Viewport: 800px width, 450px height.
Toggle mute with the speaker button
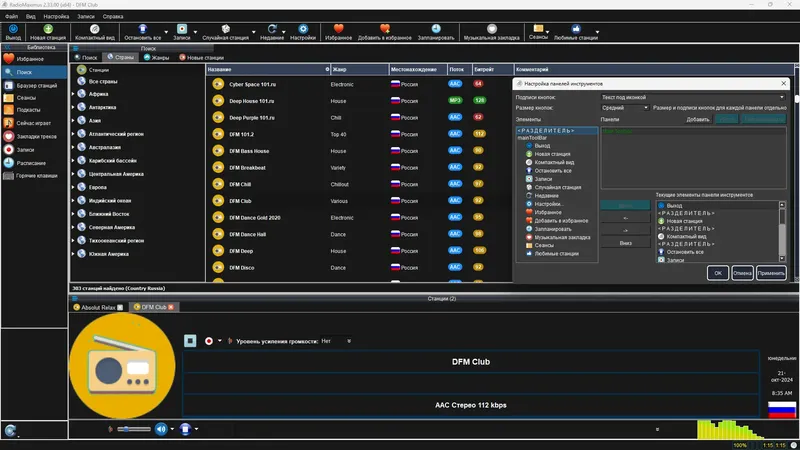pos(161,429)
